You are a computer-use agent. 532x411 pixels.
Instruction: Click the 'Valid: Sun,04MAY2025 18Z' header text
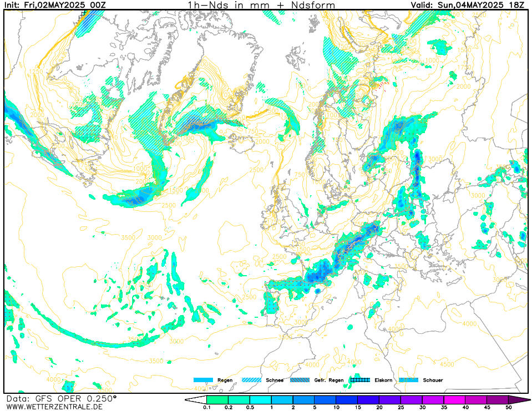click(x=468, y=5)
